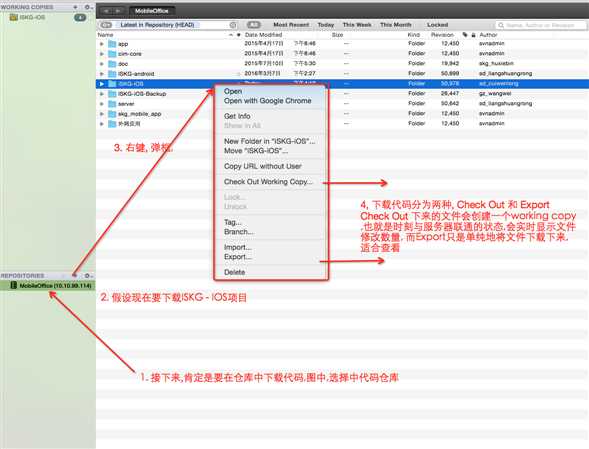Choose Check Out Working Copy

[269, 181]
